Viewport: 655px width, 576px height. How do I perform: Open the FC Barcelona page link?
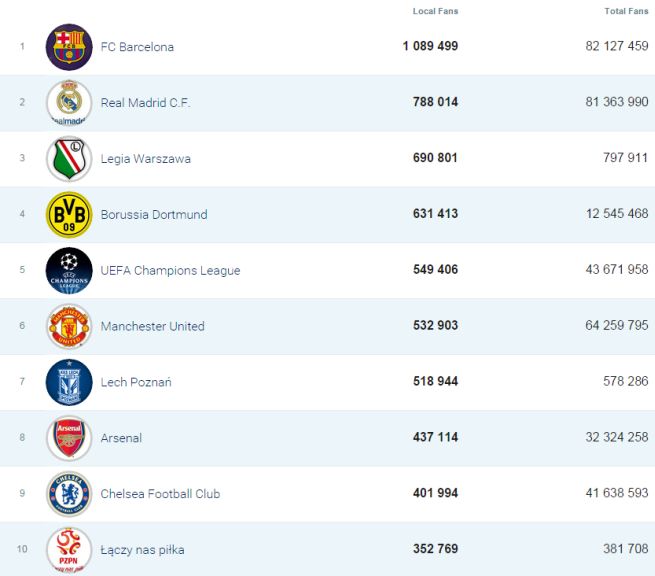coord(137,47)
